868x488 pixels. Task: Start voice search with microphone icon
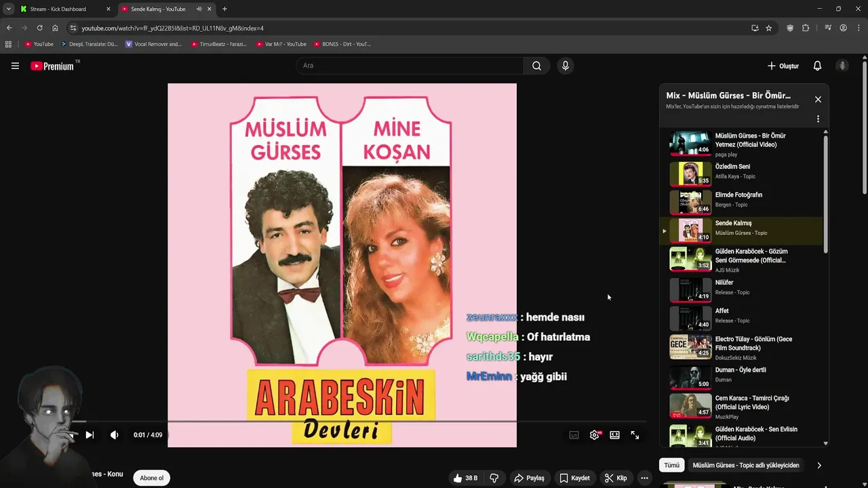pyautogui.click(x=566, y=66)
